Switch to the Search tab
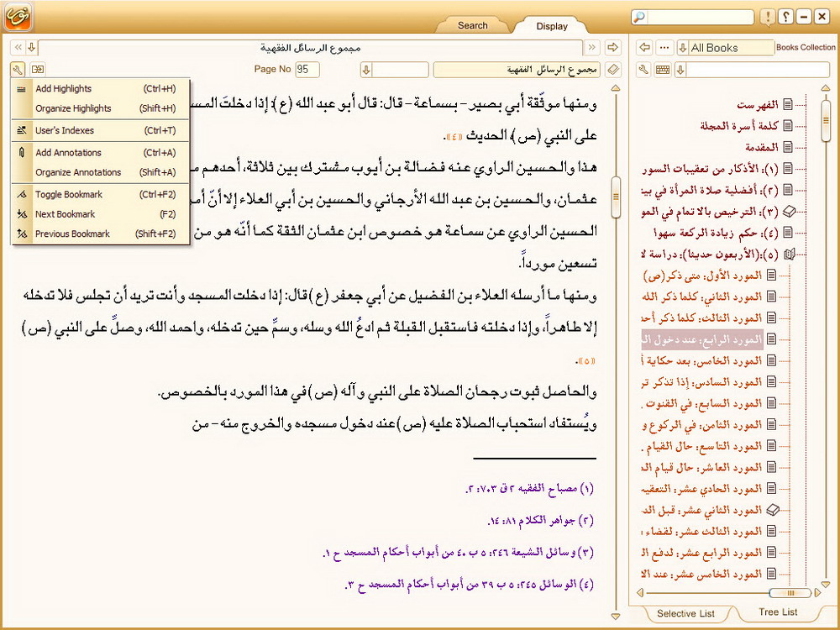Image resolution: width=840 pixels, height=630 pixels. tap(472, 25)
